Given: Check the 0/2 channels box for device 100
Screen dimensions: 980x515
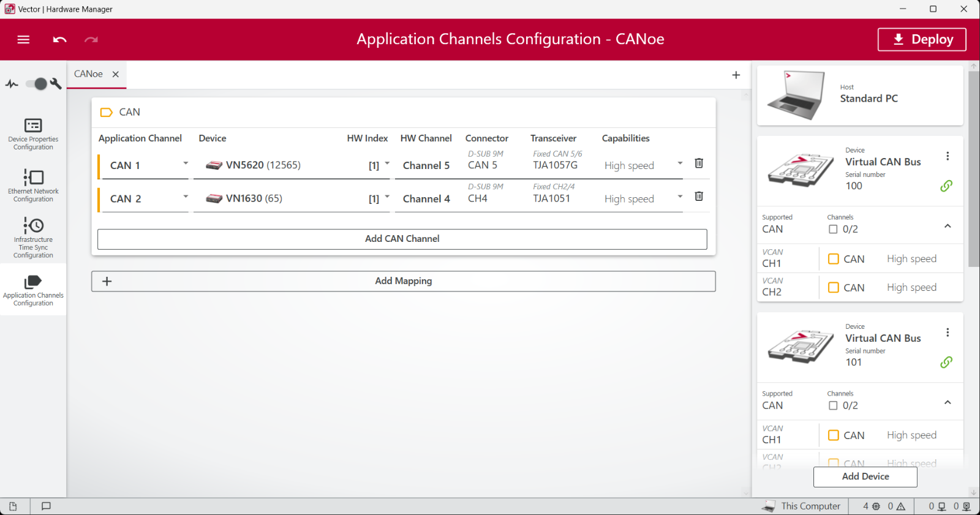Looking at the screenshot, I should [833, 229].
